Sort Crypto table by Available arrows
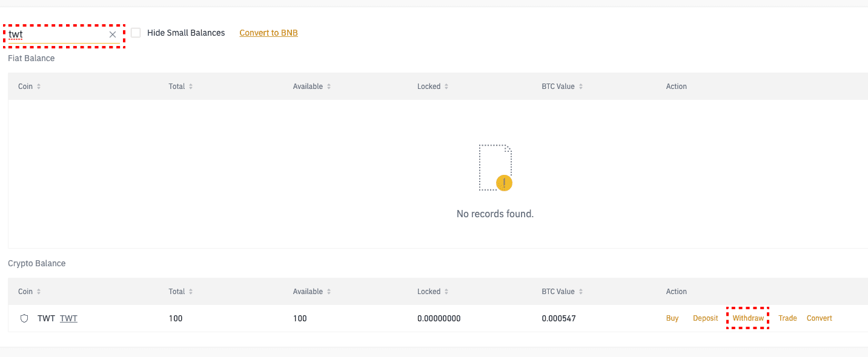The image size is (868, 357). coord(329,292)
